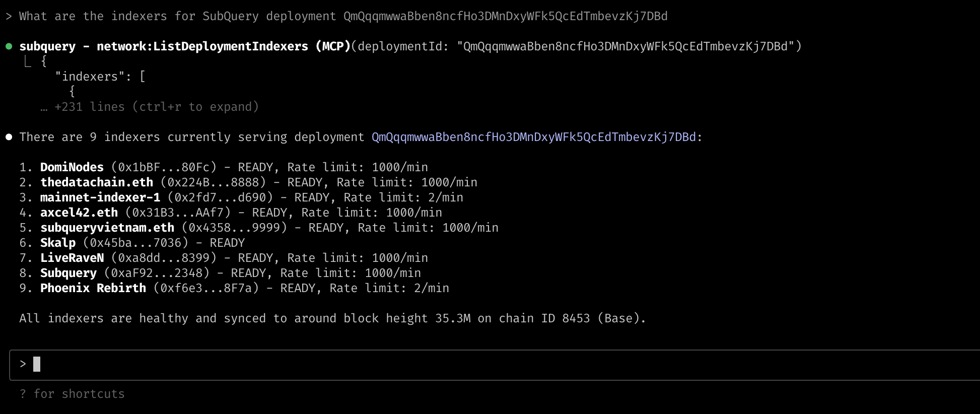
Task: Click 'Rate limit: 2/min' on Phoenix Rebirth row
Action: click(x=389, y=288)
